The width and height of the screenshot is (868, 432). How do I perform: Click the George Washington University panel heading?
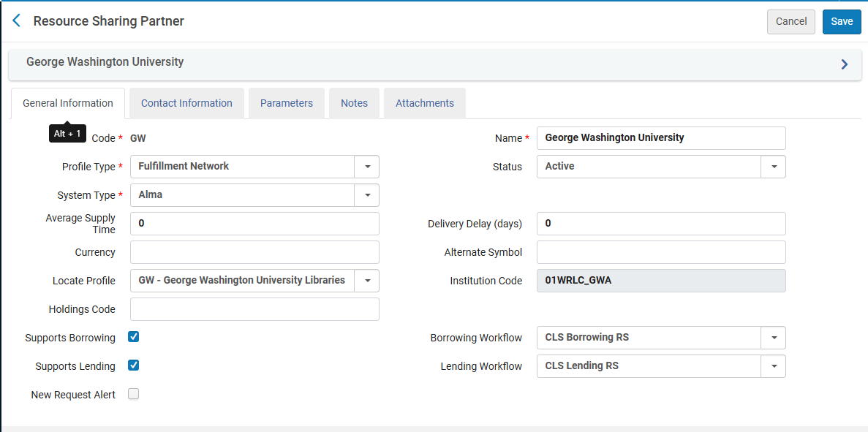pos(105,62)
